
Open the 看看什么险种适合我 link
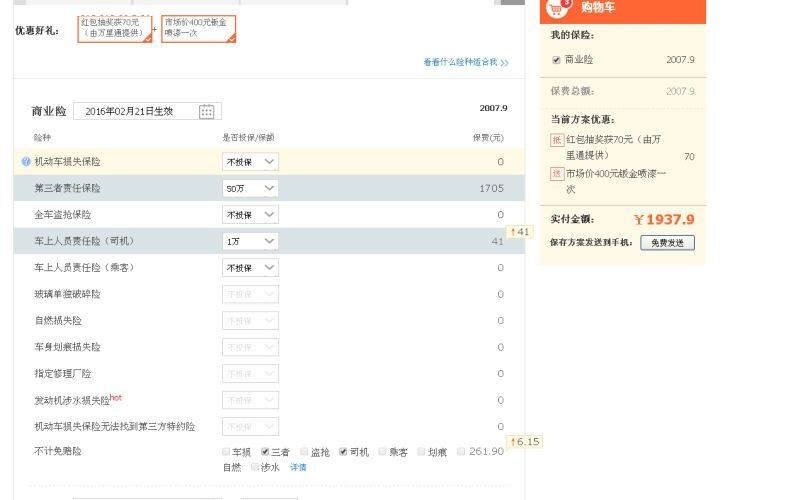pos(466,62)
